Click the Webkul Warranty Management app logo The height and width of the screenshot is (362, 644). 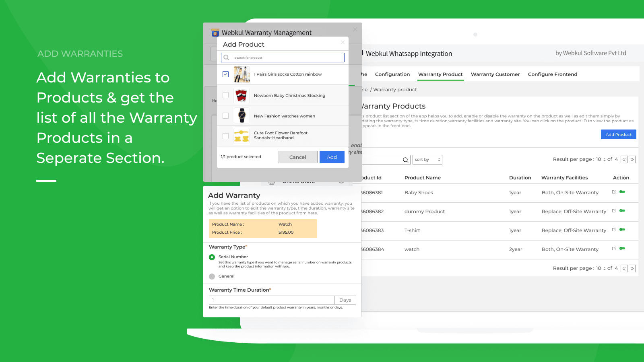(x=215, y=33)
